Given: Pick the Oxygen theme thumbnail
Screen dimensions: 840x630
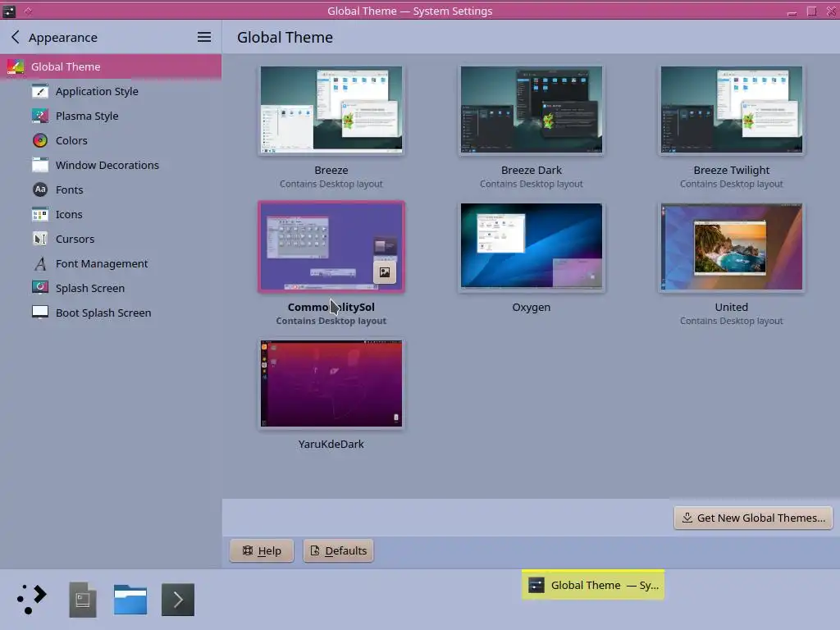Looking at the screenshot, I should coord(532,246).
